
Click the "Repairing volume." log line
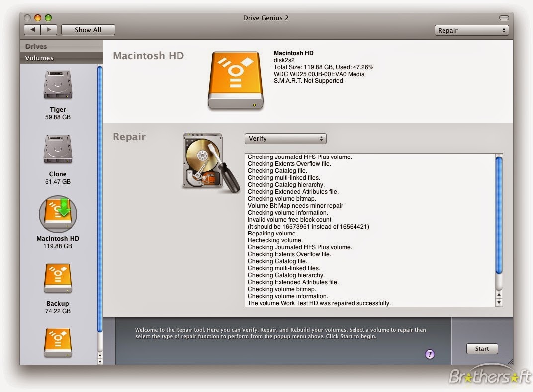[x=272, y=234]
